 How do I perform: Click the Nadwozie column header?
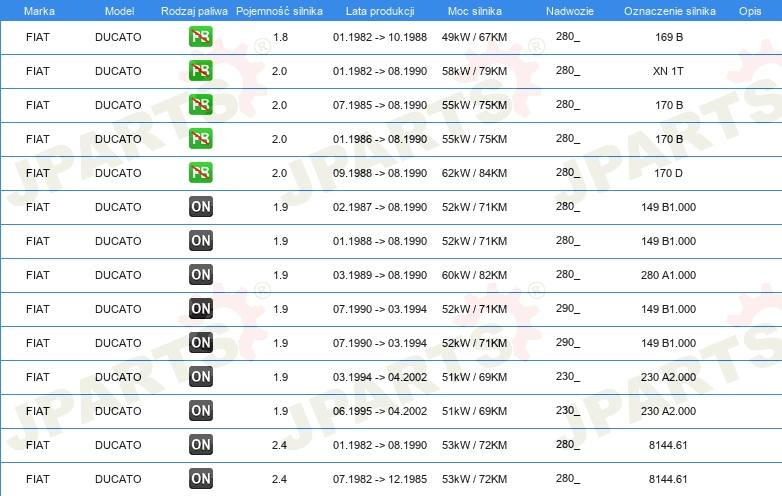point(570,11)
